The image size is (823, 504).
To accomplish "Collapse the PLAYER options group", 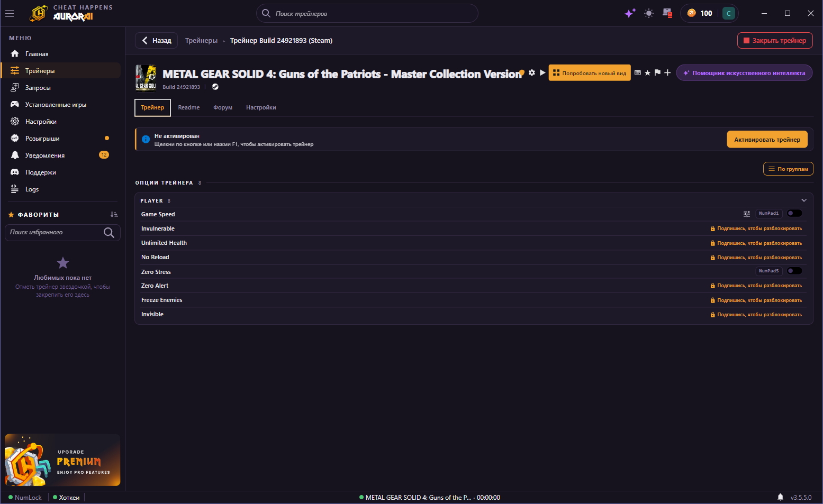I will (804, 200).
